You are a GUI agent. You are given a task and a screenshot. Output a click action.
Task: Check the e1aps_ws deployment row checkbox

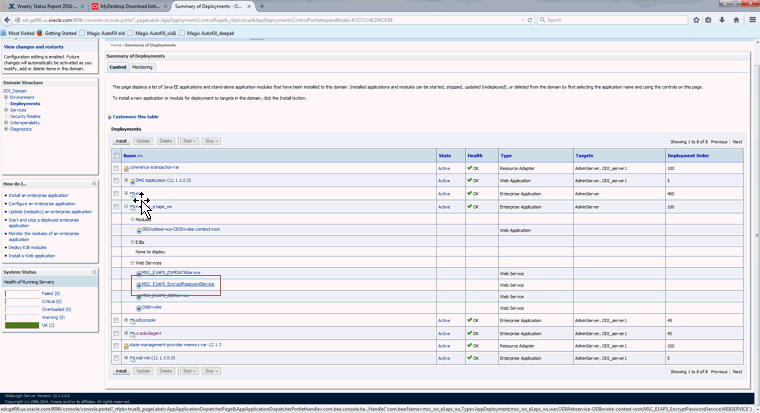point(116,206)
